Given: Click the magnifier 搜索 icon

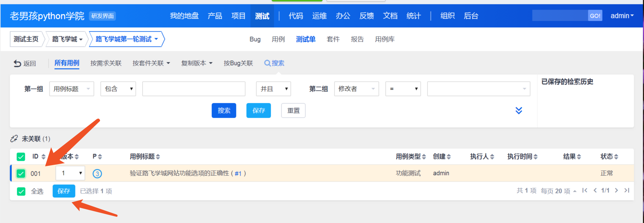Looking at the screenshot, I should click(267, 63).
